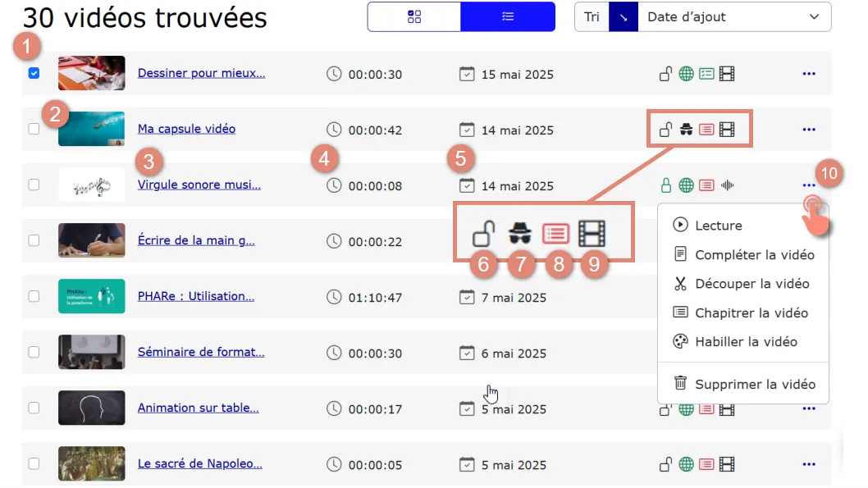The height and width of the screenshot is (488, 868).
Task: Choose Habiller la vidéo menu entry
Action: point(743,341)
